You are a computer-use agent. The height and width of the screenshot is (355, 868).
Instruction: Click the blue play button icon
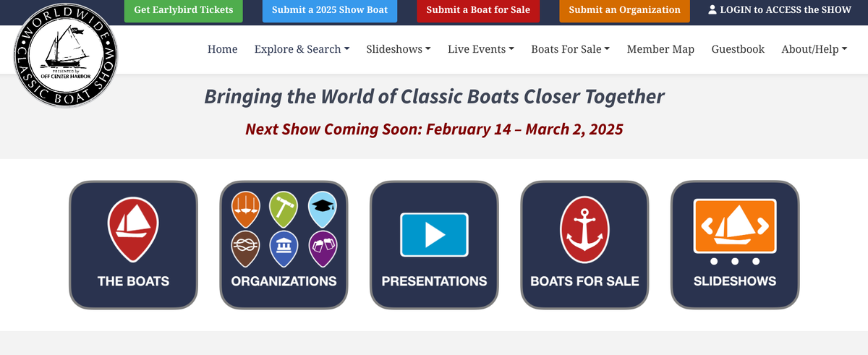(434, 234)
